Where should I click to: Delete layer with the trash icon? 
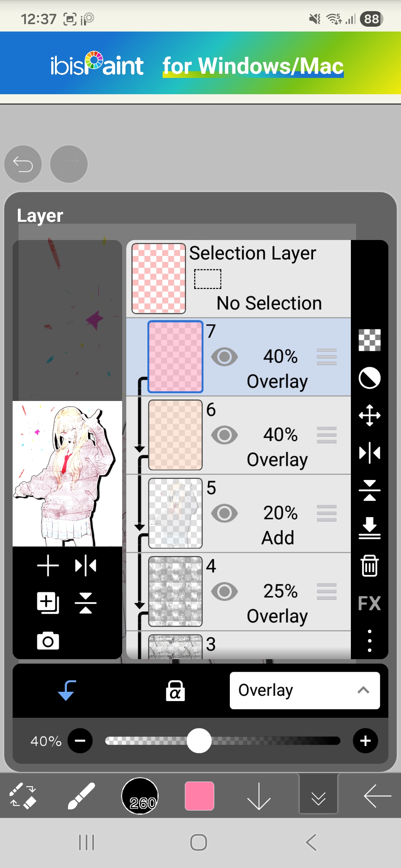pos(369,566)
